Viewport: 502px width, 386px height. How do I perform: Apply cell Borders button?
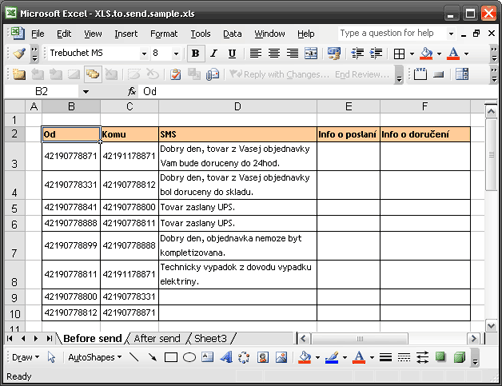pyautogui.click(x=399, y=53)
